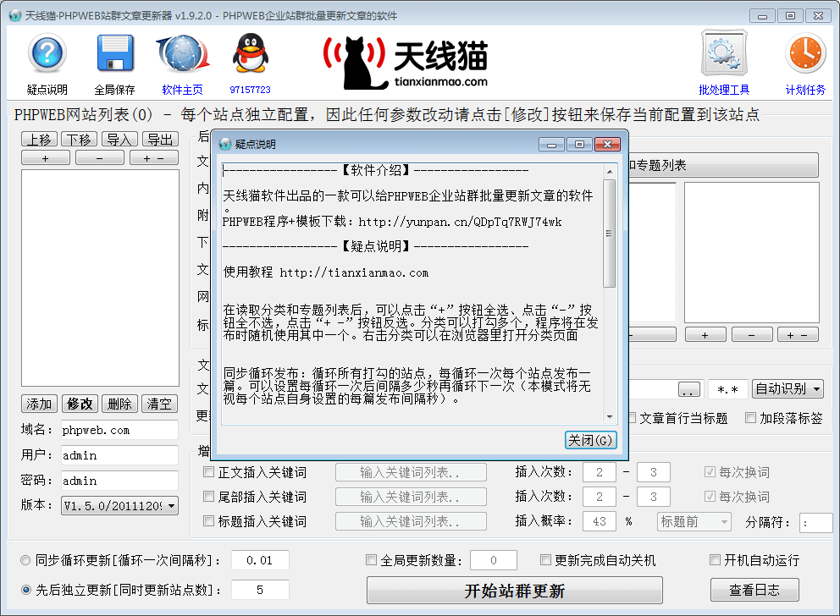Image resolution: width=840 pixels, height=616 pixels.
Task: Click the *.* file filter field
Action: coord(727,389)
